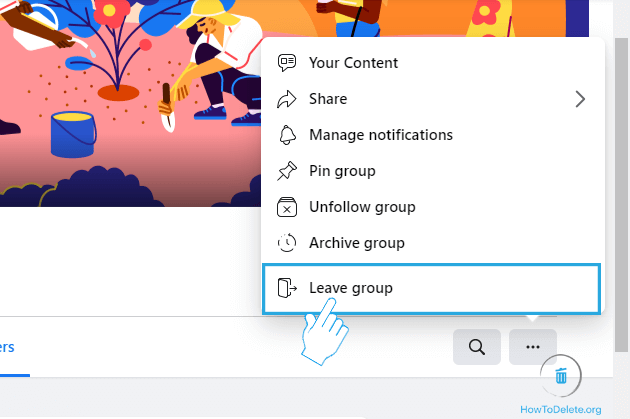Viewport: 630px width, 419px height.
Task: Select Your Content from the menu
Action: (353, 63)
